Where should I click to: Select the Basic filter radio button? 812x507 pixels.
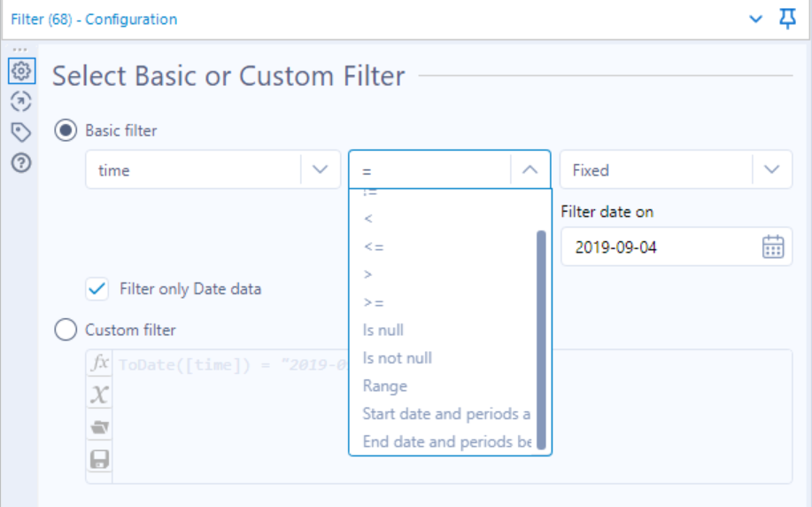[66, 130]
